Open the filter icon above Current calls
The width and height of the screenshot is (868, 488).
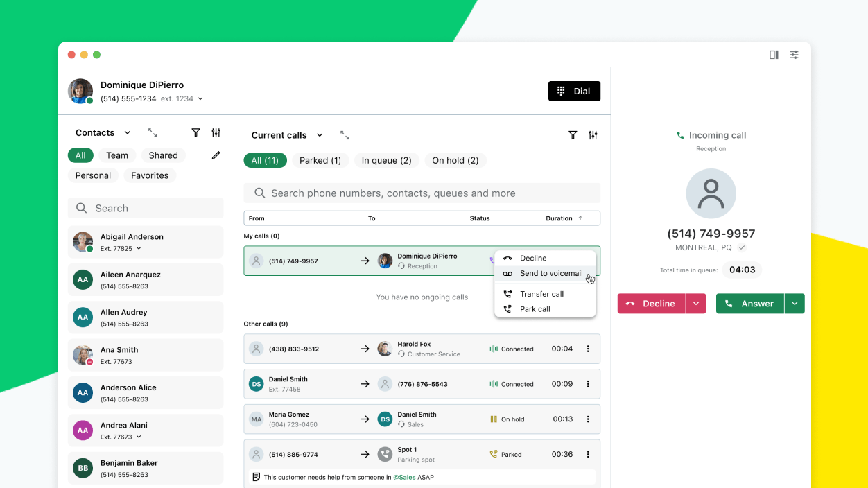(573, 135)
